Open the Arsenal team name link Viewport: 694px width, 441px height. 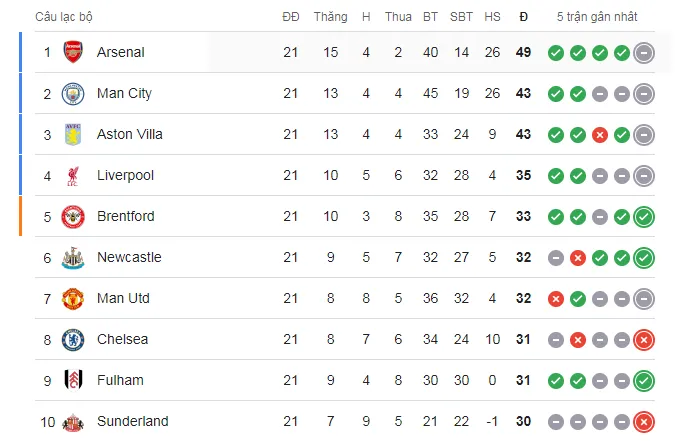(120, 52)
